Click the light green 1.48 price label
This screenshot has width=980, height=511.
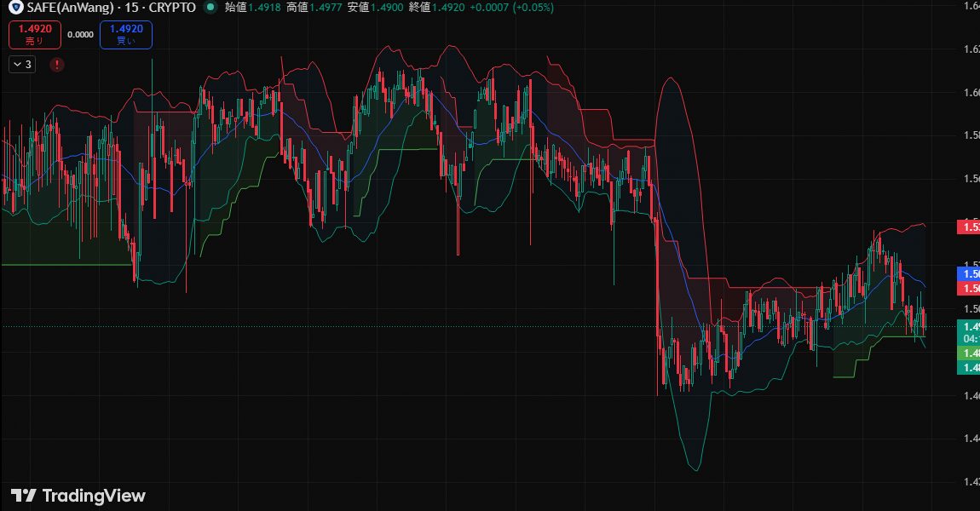tap(968, 353)
